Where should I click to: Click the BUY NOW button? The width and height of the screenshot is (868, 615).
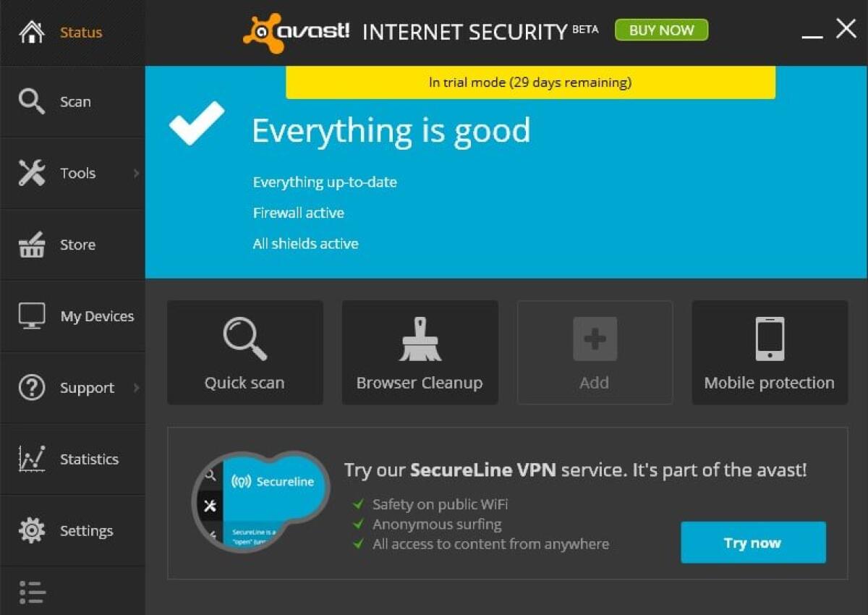(660, 30)
